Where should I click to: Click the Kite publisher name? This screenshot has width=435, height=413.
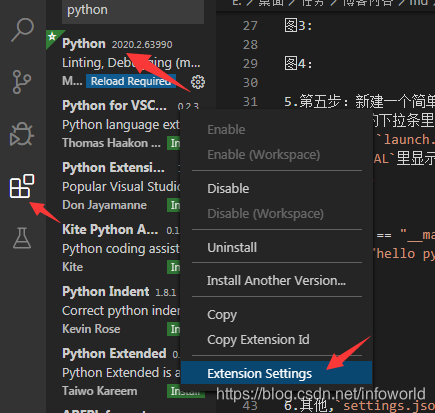(x=72, y=267)
